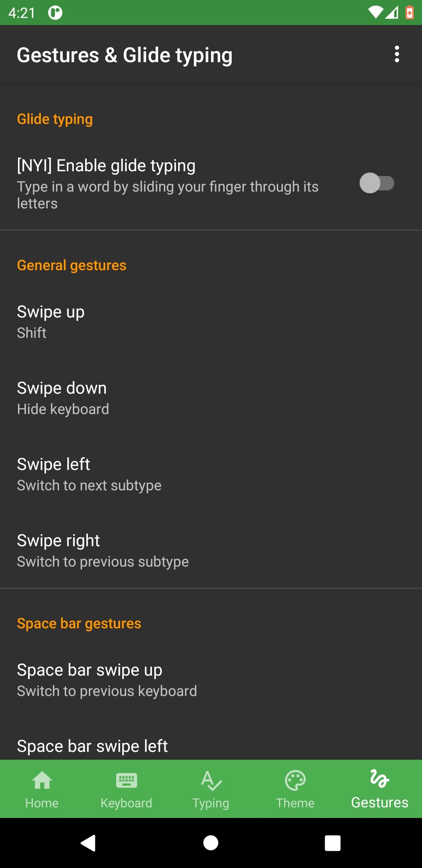
Task: Change the Swipe right gesture action
Action: coord(211,551)
